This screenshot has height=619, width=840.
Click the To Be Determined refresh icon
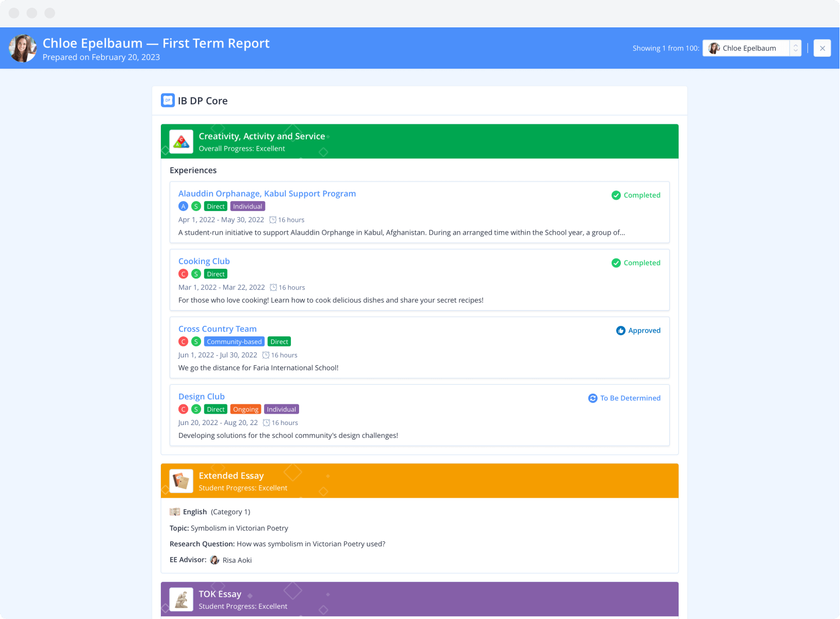(592, 398)
